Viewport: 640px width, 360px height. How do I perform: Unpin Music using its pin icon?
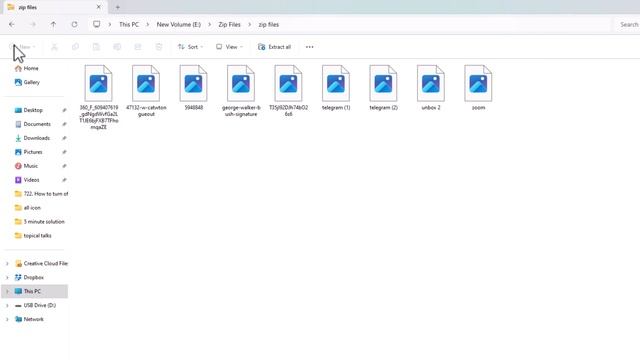point(64,166)
